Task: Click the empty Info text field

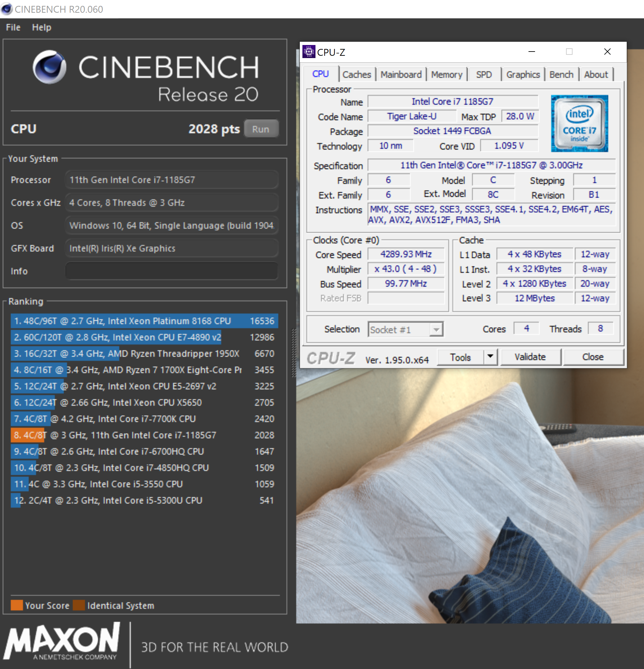Action: click(x=172, y=271)
